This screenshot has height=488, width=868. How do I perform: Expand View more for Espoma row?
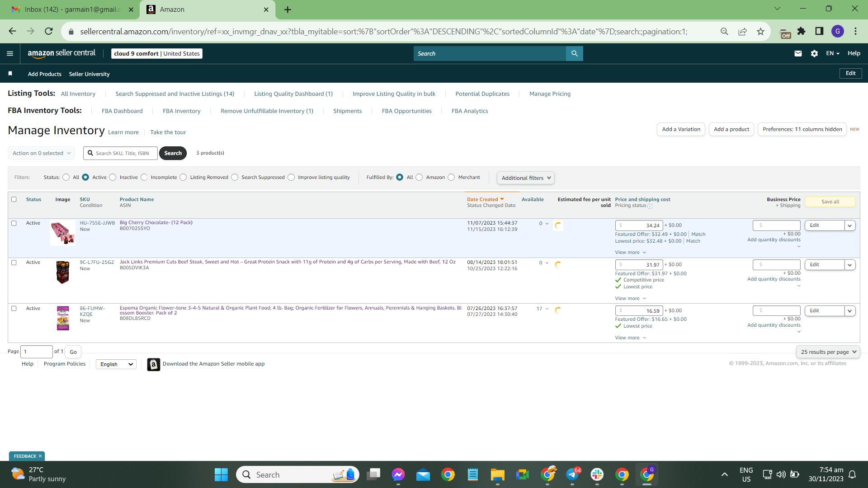tap(630, 338)
